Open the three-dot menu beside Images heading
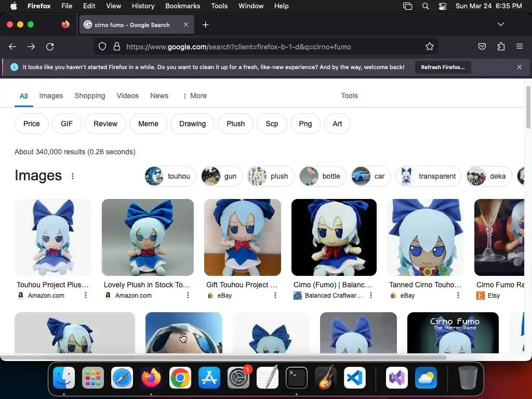The height and width of the screenshot is (399, 532). tap(73, 176)
